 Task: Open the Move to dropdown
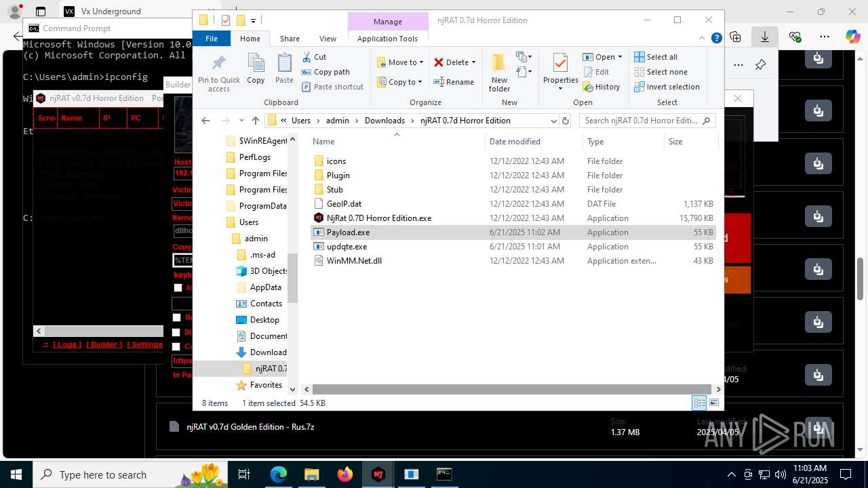(401, 62)
